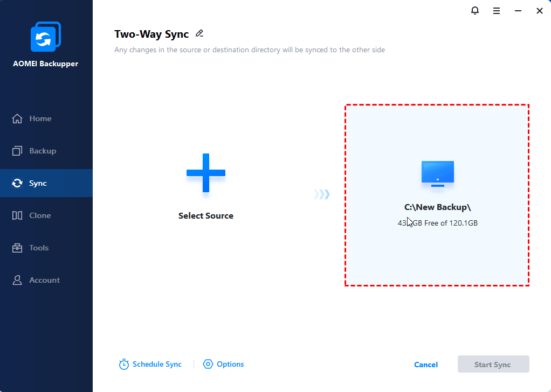Open Schedule Sync settings link

pos(157,365)
